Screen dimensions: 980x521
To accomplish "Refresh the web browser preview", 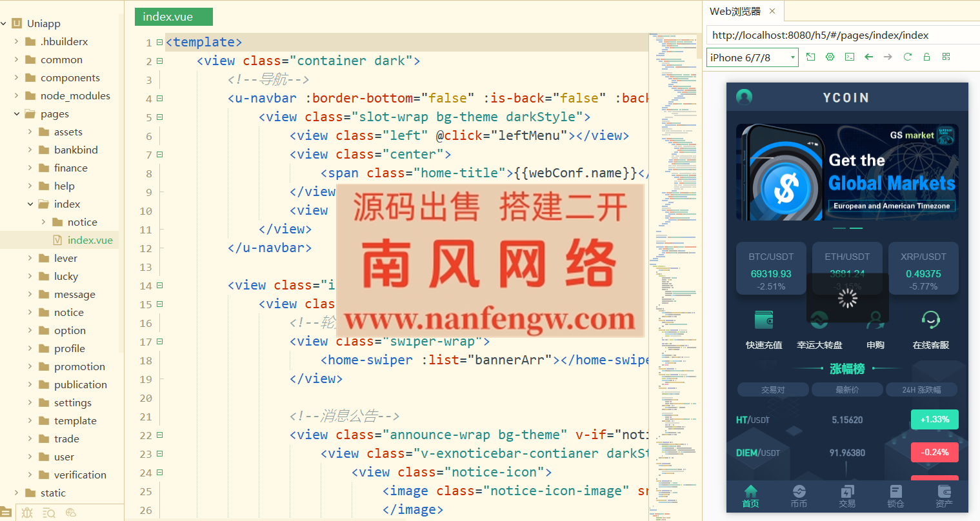I will click(907, 57).
